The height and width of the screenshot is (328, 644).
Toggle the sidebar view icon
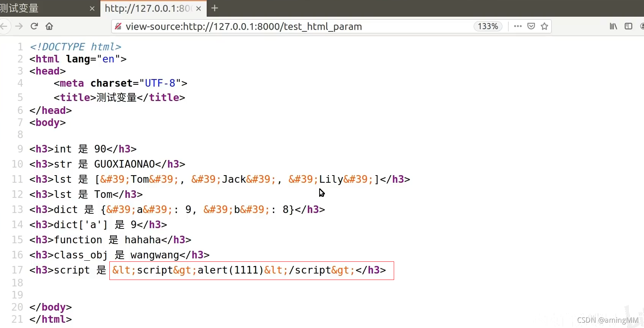pyautogui.click(x=628, y=26)
